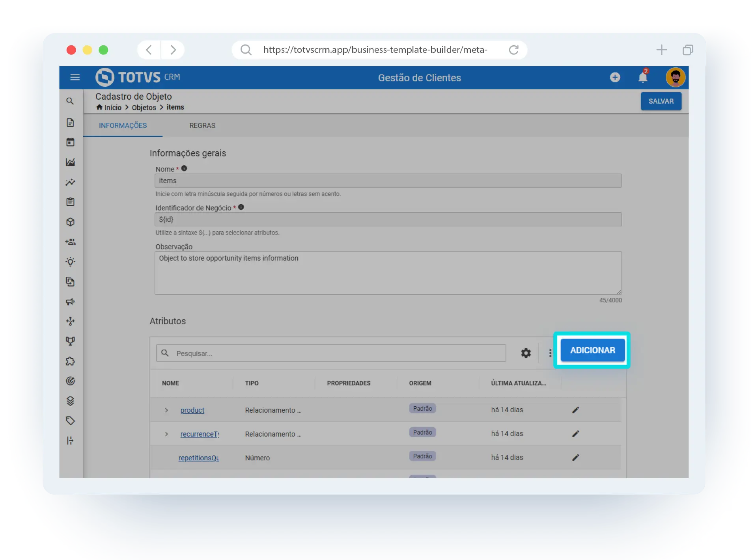
Task: Open the three-dot more options menu
Action: pyautogui.click(x=550, y=353)
